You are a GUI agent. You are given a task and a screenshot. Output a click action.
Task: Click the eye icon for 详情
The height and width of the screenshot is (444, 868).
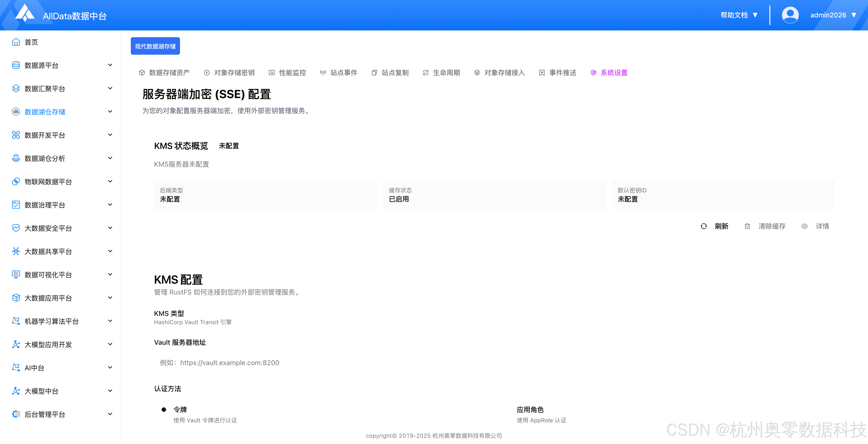[804, 226]
